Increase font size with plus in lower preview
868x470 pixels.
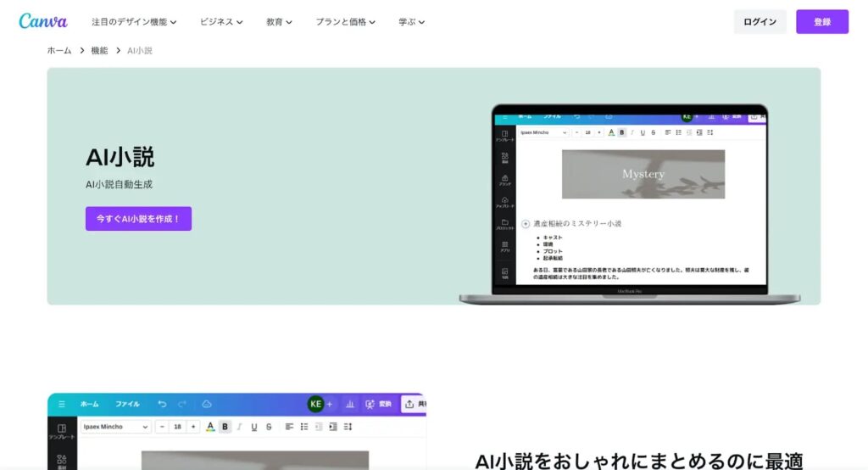click(x=193, y=427)
